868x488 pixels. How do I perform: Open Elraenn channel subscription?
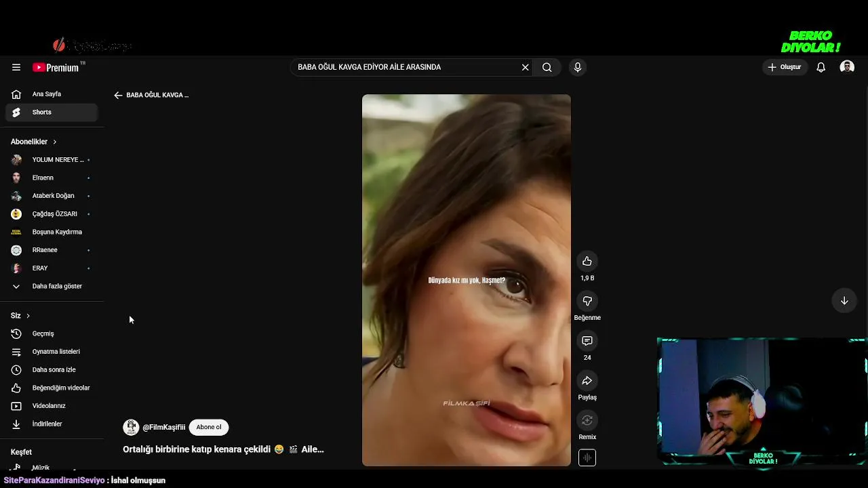point(52,178)
